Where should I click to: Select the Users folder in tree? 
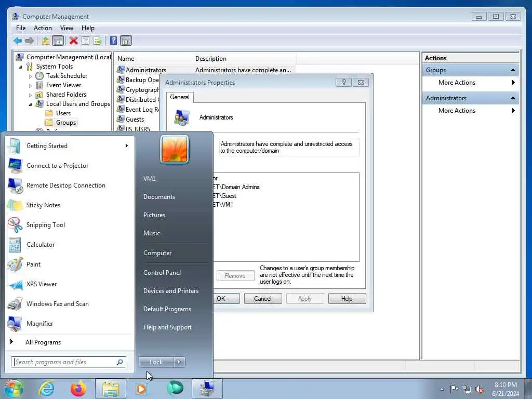click(x=63, y=113)
